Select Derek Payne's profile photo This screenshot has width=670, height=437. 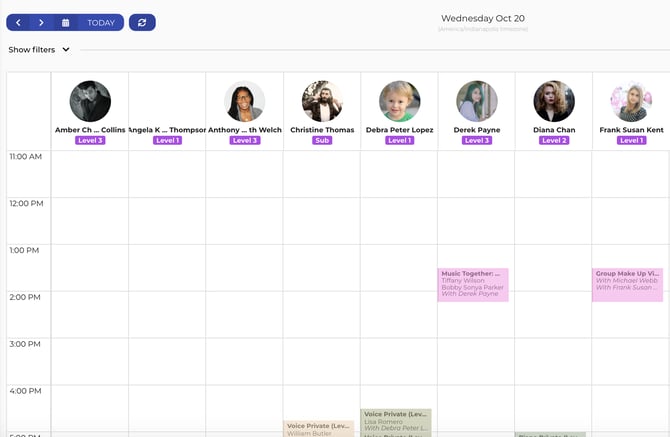[477, 101]
